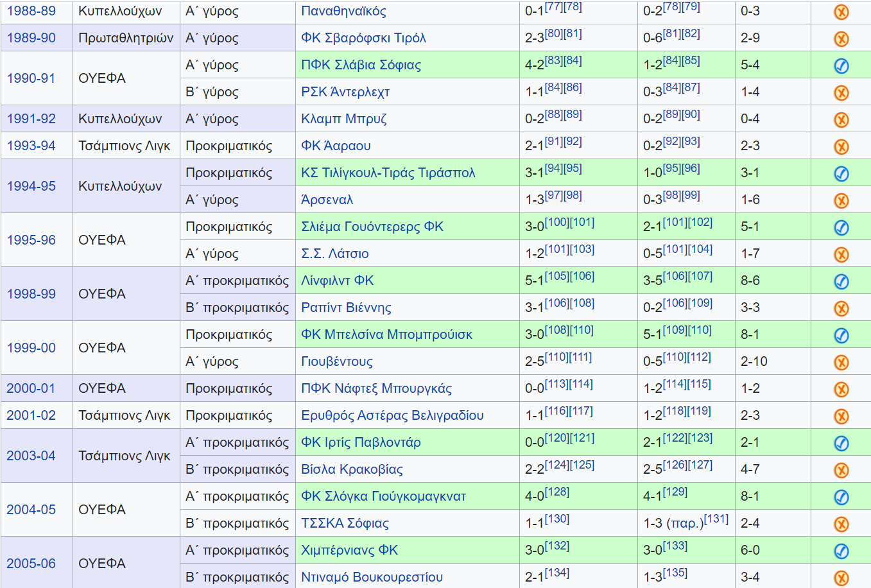Open citation reference [128]
The height and width of the screenshot is (588, 871).
(557, 492)
